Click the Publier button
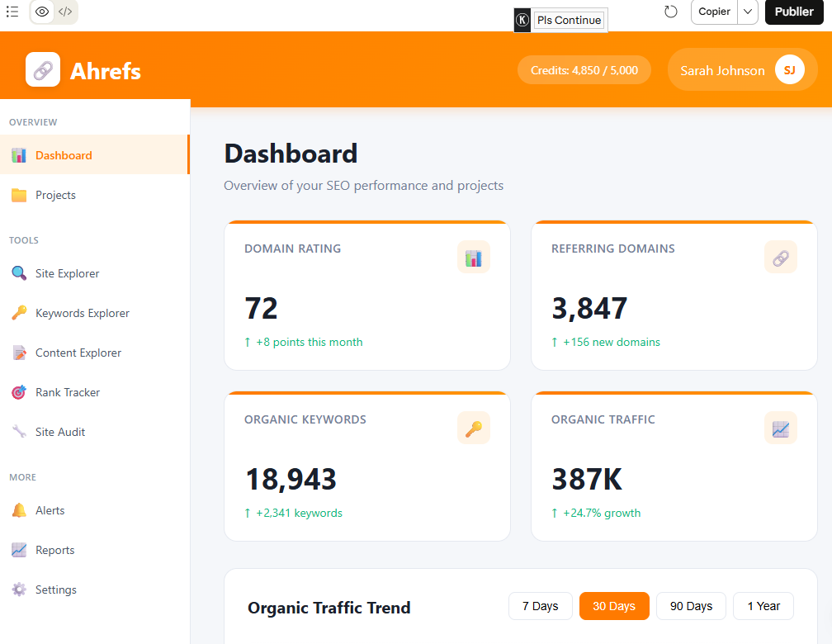The image size is (832, 644). [x=794, y=12]
